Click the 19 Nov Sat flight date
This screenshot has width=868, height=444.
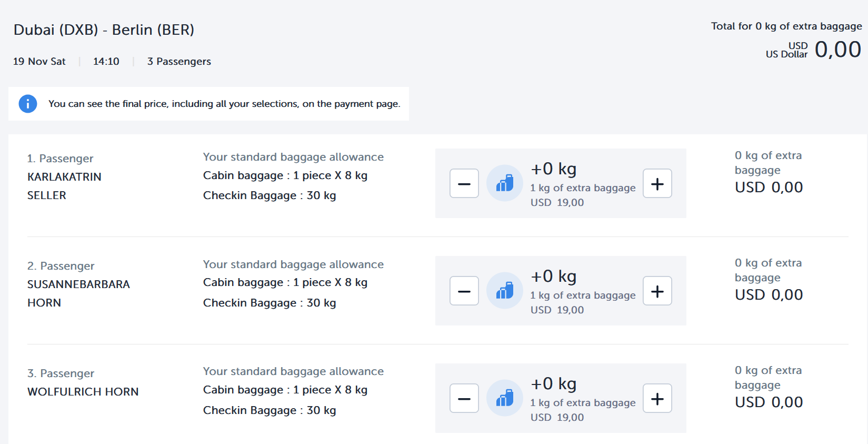tap(39, 62)
